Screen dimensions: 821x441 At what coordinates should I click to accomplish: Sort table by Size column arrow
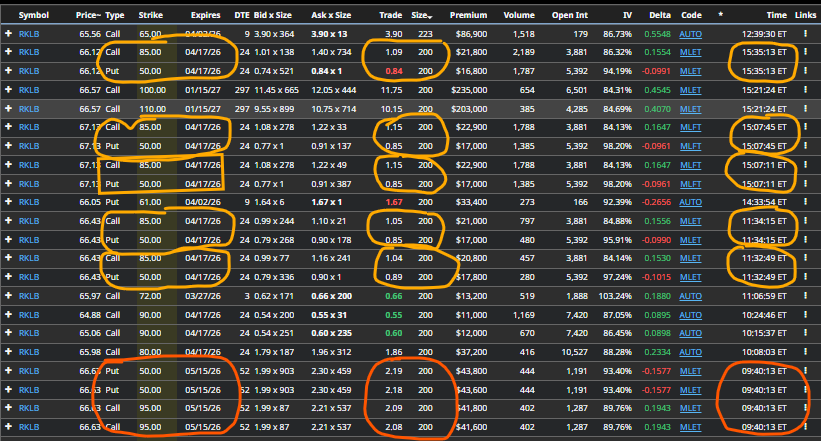click(x=430, y=17)
